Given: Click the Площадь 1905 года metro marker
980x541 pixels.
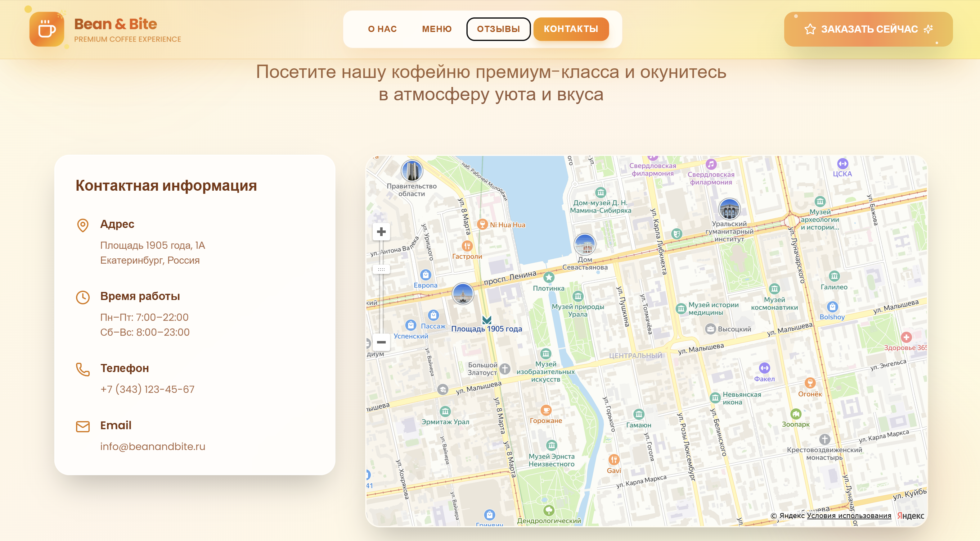Looking at the screenshot, I should 487,320.
